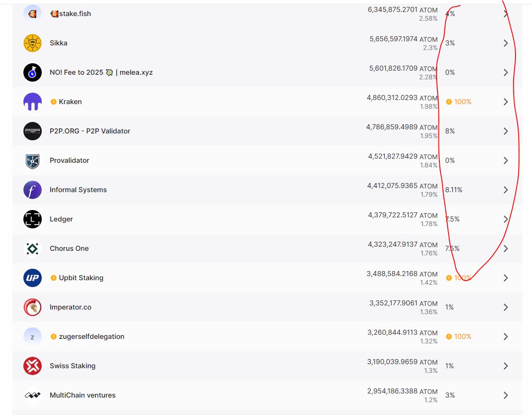The width and height of the screenshot is (532, 415).
Task: Expand the Imperator.co row chevron
Action: [x=506, y=307]
